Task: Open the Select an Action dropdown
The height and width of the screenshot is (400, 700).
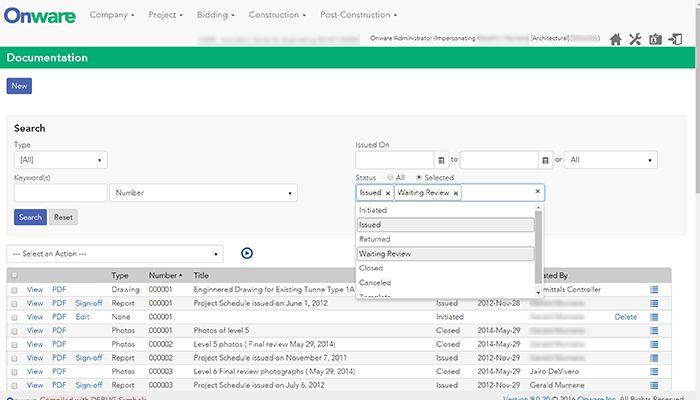Action: click(115, 254)
